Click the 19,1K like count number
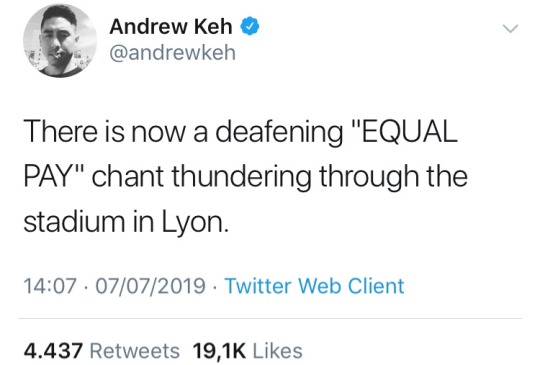540x365 pixels. [219, 351]
